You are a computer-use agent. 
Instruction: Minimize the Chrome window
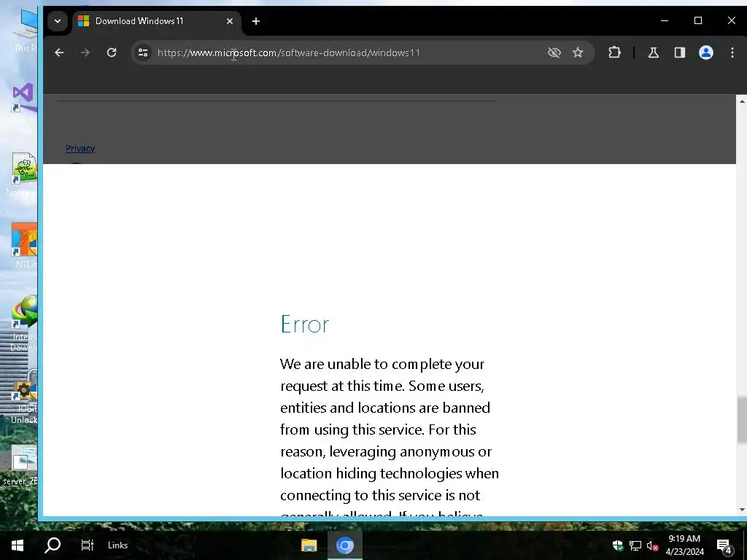click(x=665, y=20)
